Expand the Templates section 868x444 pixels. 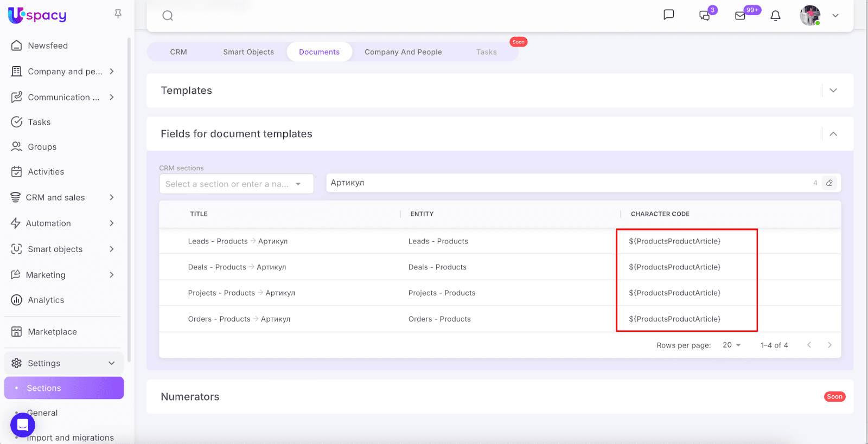click(833, 91)
